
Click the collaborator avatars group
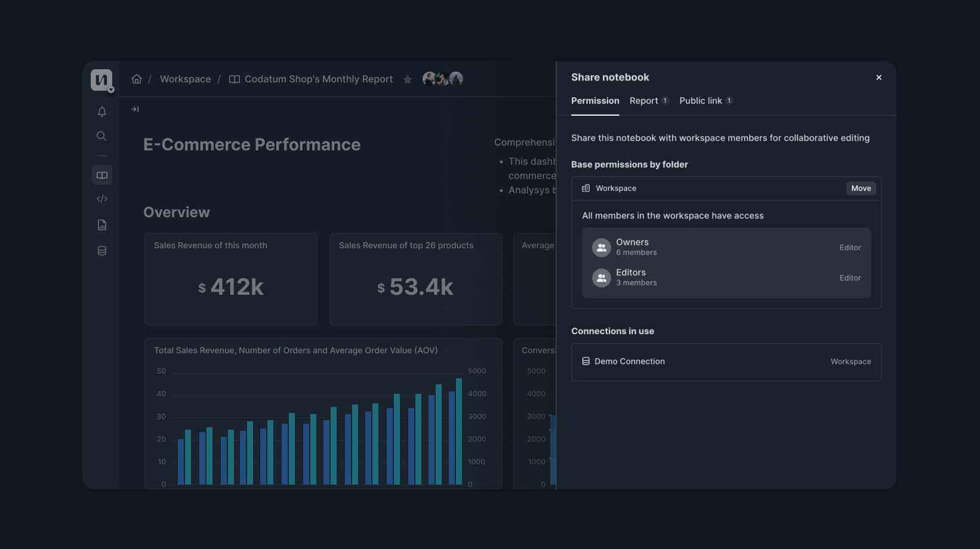[x=443, y=79]
